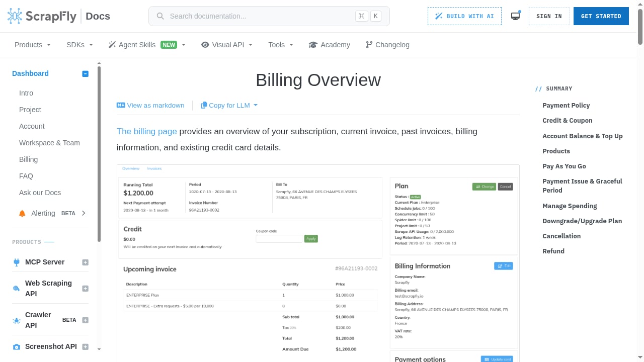
Task: Jump to Credit & Coupon in summary
Action: click(x=568, y=120)
